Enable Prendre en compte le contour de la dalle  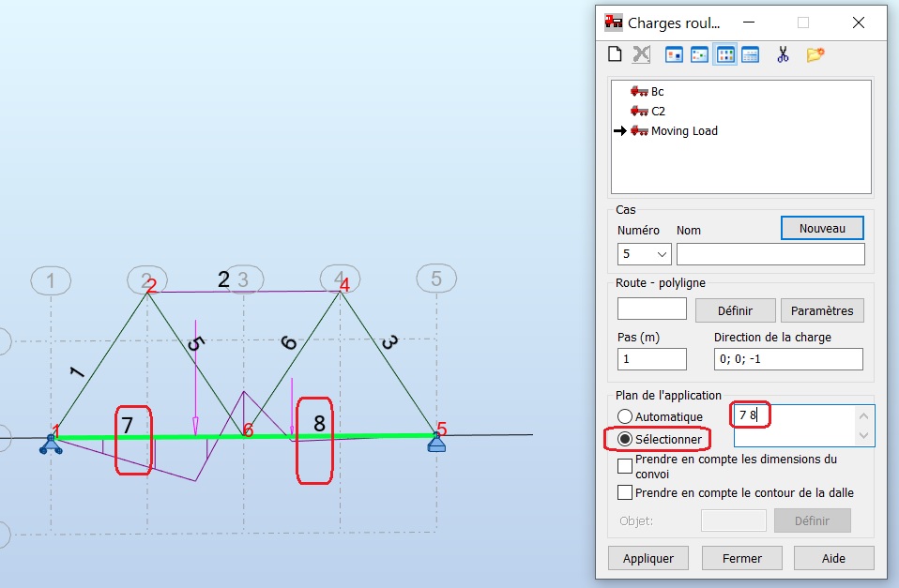point(625,492)
